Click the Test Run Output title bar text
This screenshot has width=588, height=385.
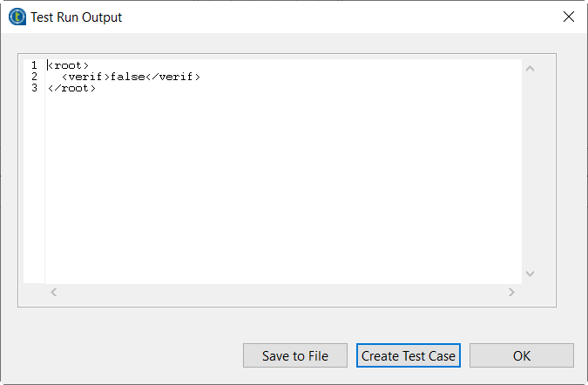point(77,17)
